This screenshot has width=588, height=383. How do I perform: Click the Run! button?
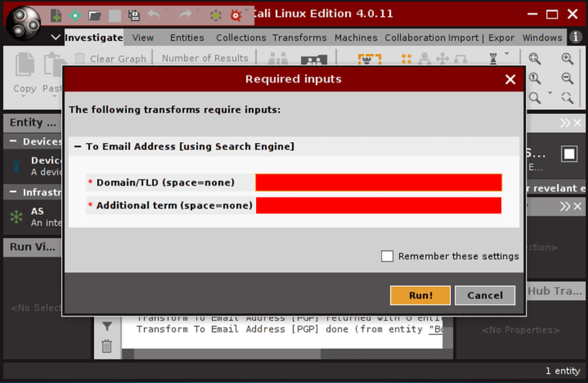[420, 296]
